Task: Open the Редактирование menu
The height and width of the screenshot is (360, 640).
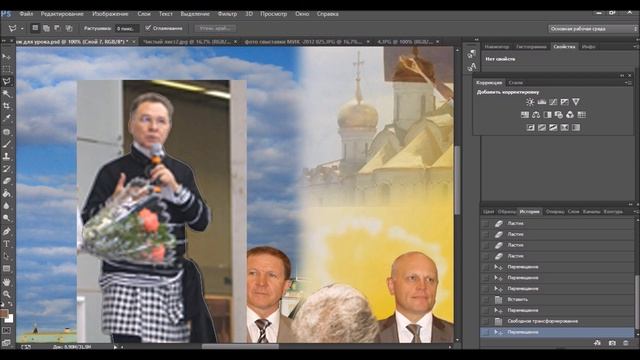Action: click(62, 14)
